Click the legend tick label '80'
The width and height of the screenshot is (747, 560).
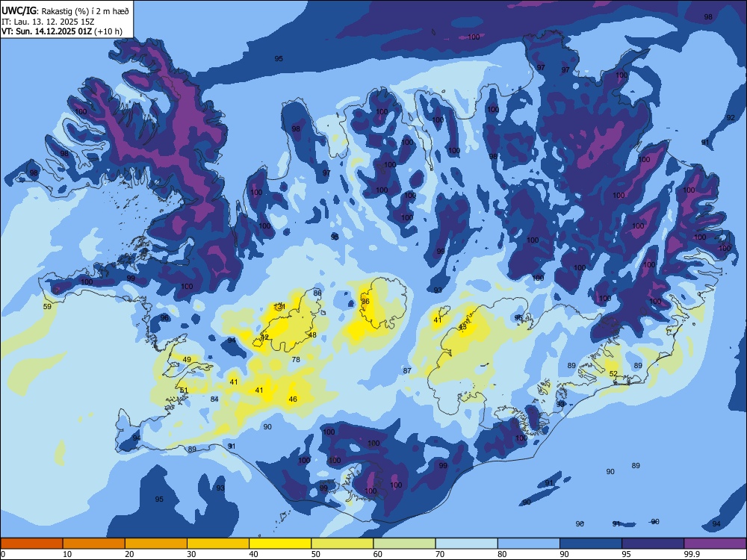pyautogui.click(x=502, y=554)
